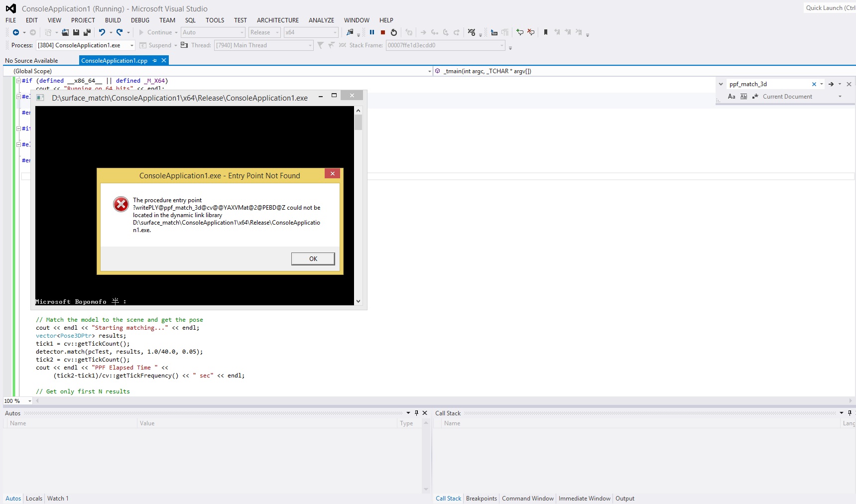Click the console scrollbar down arrow
The width and height of the screenshot is (856, 504).
[x=359, y=301]
